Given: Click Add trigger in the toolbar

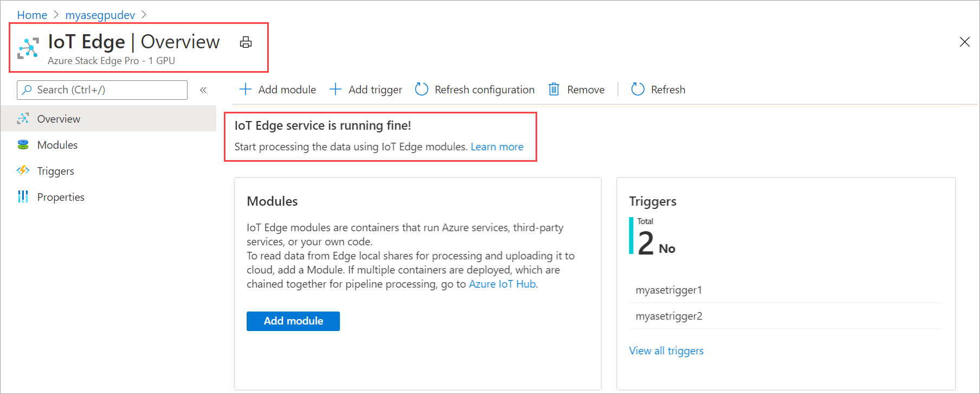Looking at the screenshot, I should (x=366, y=90).
